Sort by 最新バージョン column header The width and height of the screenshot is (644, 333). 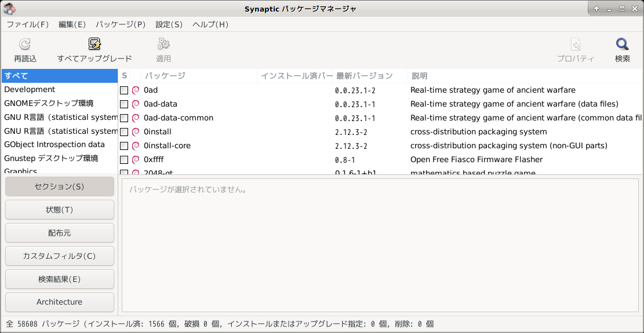pos(370,76)
